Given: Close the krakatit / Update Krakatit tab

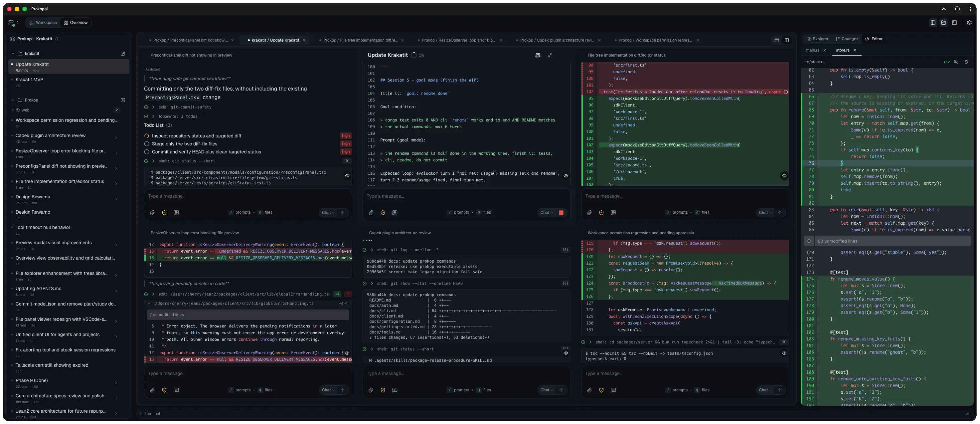Looking at the screenshot, I should [x=304, y=40].
